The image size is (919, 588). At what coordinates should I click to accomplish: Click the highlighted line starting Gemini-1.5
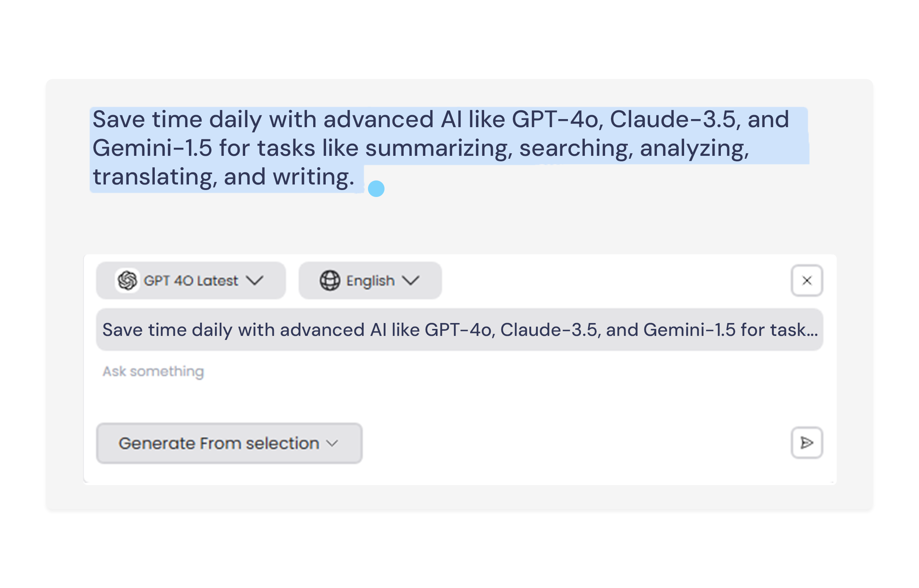coord(421,148)
